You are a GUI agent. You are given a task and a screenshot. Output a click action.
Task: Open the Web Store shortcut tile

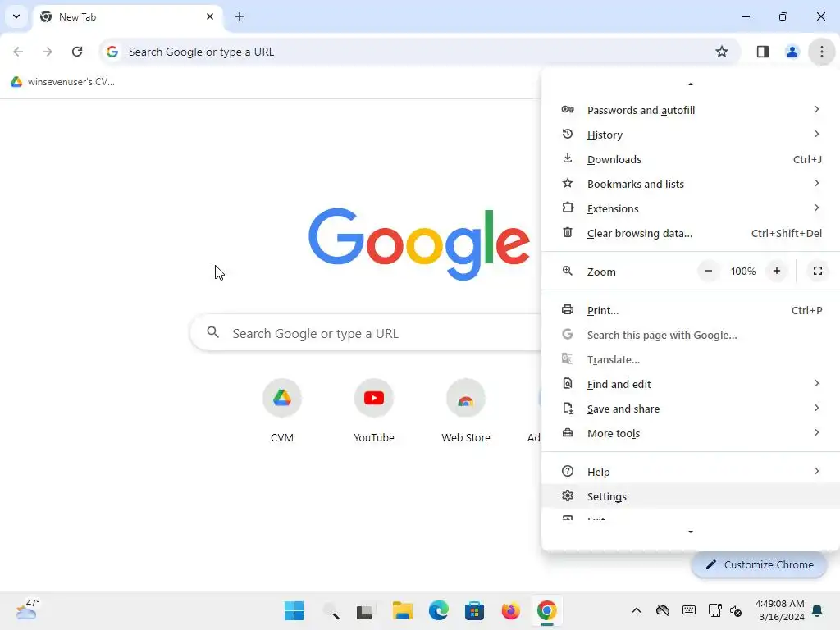pos(466,412)
